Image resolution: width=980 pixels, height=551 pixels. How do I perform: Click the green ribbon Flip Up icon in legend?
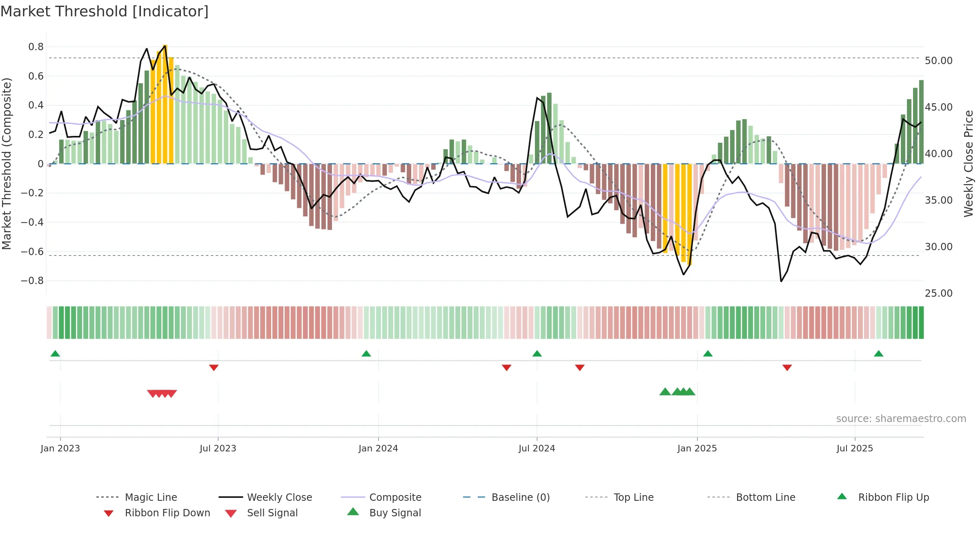[842, 496]
